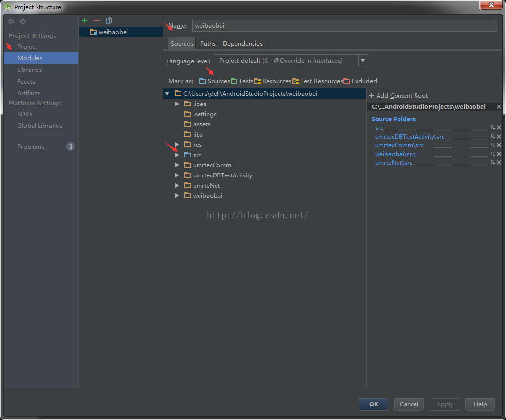Remove the content root C:\...AndroidStudioProjects\weibaobei
Viewport: 506px width, 420px height.
point(499,106)
